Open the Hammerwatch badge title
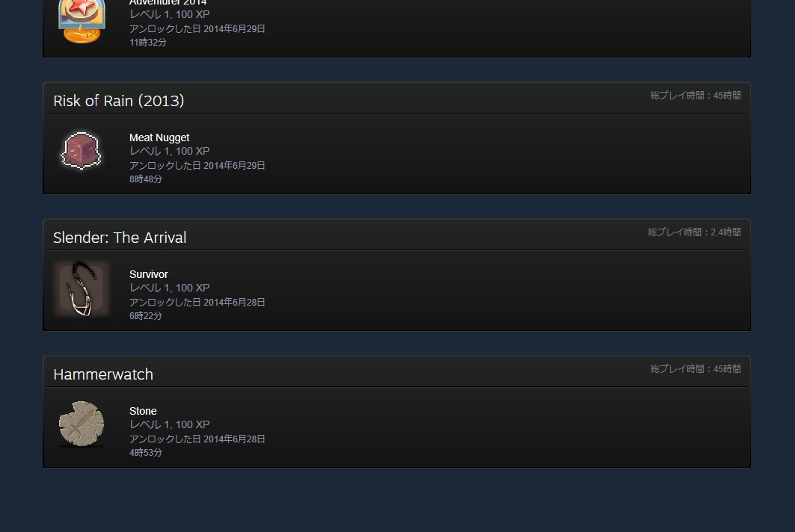This screenshot has width=795, height=532. point(103,374)
